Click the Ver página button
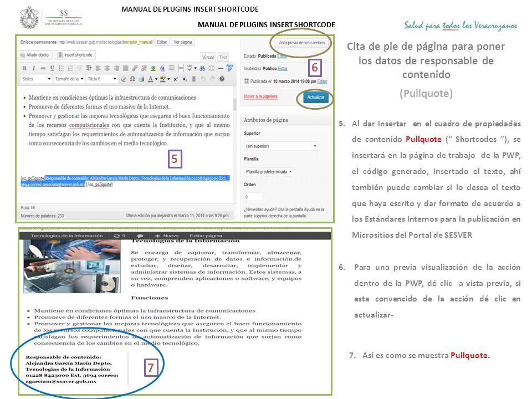 click(x=182, y=42)
